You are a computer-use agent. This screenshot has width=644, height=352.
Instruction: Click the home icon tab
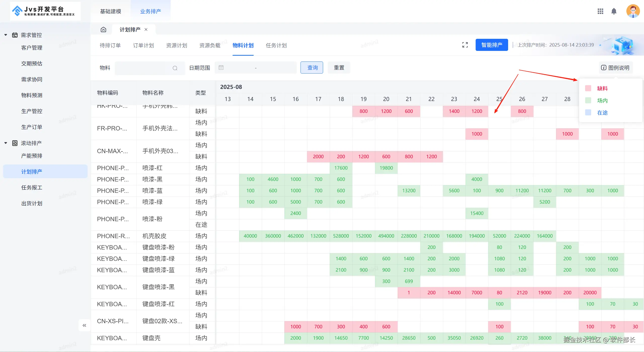click(x=103, y=30)
